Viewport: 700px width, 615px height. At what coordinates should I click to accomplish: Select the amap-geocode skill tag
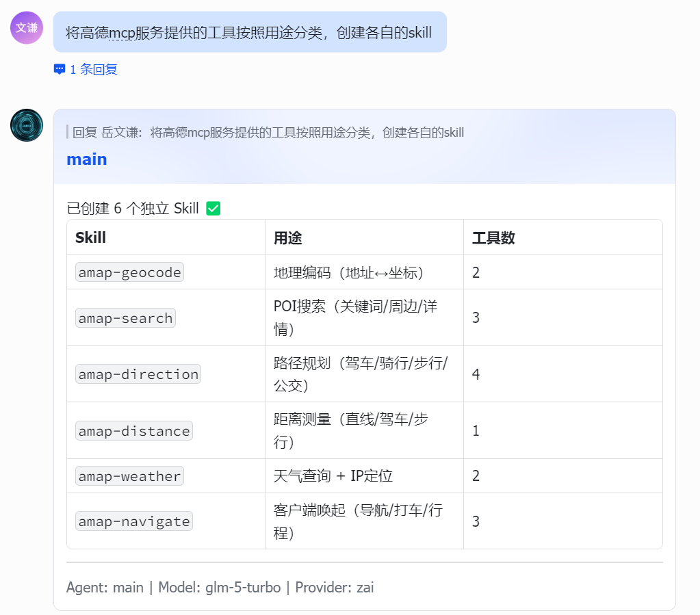(x=129, y=272)
